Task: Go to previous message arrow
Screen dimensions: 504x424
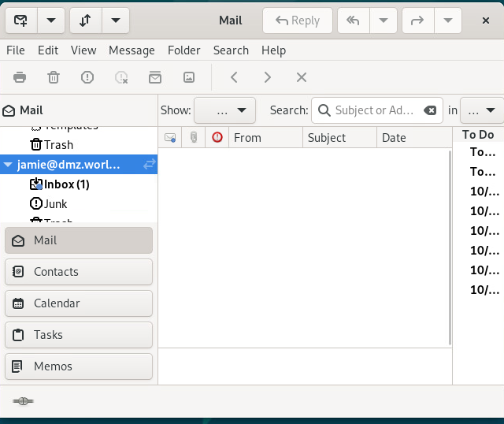Action: 234,77
